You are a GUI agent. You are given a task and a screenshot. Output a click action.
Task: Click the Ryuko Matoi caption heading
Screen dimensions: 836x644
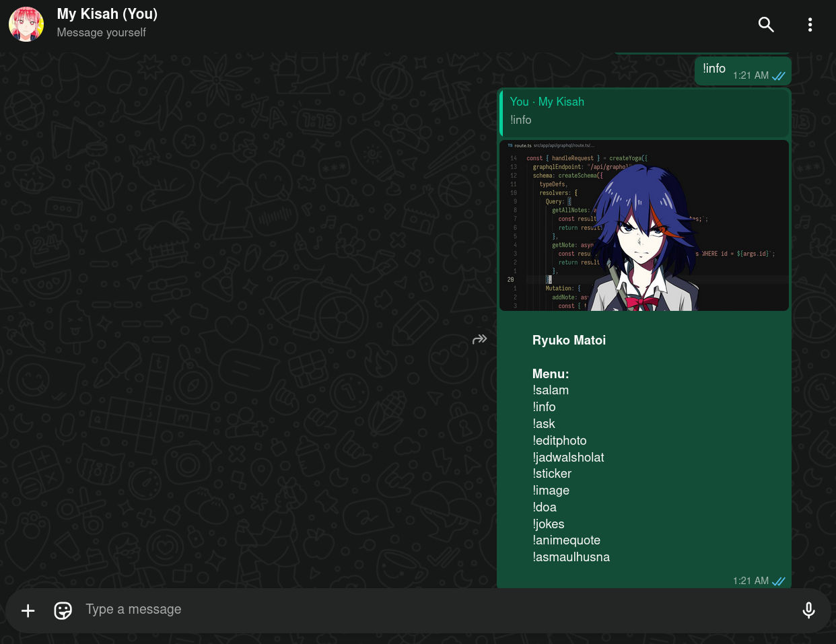(x=569, y=341)
